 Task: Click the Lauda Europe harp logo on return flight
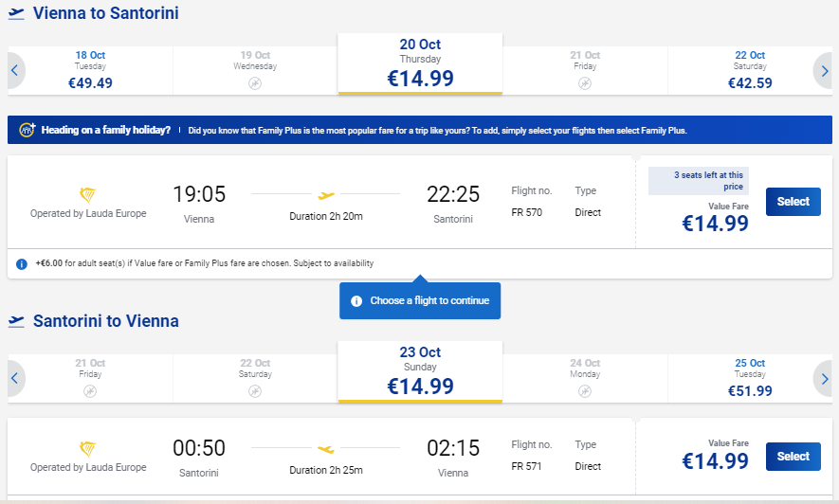click(87, 448)
